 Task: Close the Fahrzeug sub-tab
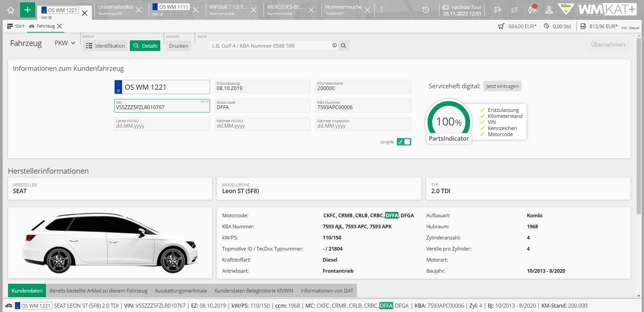59,26
